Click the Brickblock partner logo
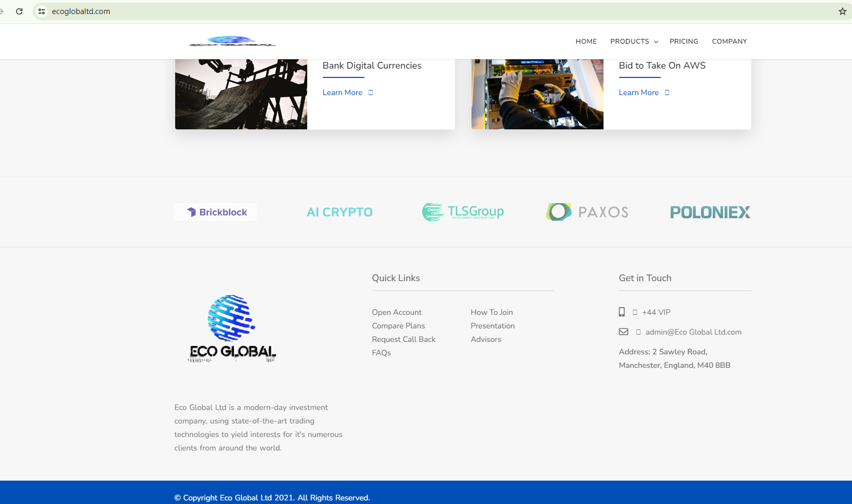852x504 pixels. tap(216, 212)
